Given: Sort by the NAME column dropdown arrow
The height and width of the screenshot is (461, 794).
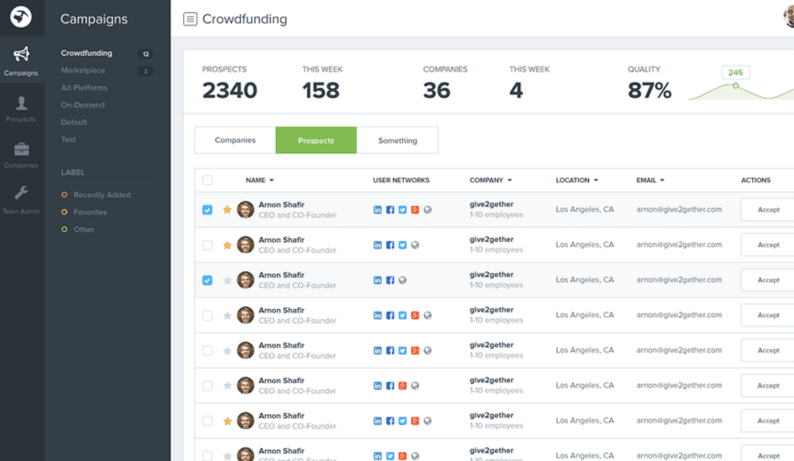Looking at the screenshot, I should [272, 181].
